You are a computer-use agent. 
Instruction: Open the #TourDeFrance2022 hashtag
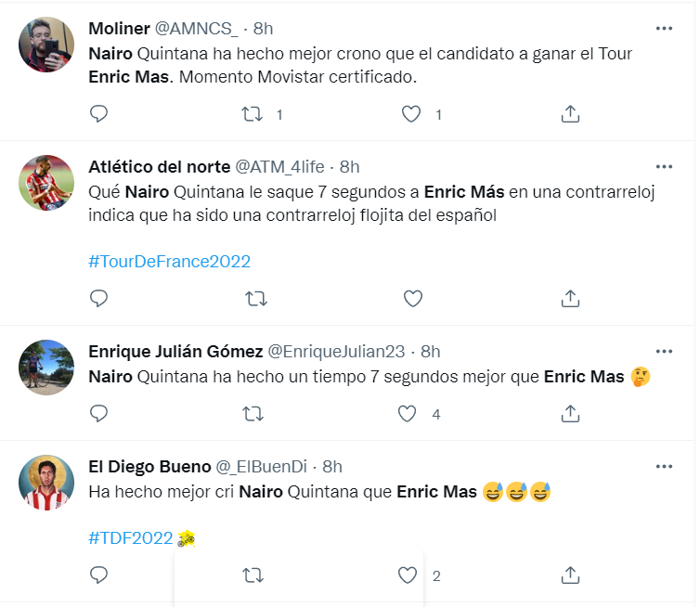169,261
